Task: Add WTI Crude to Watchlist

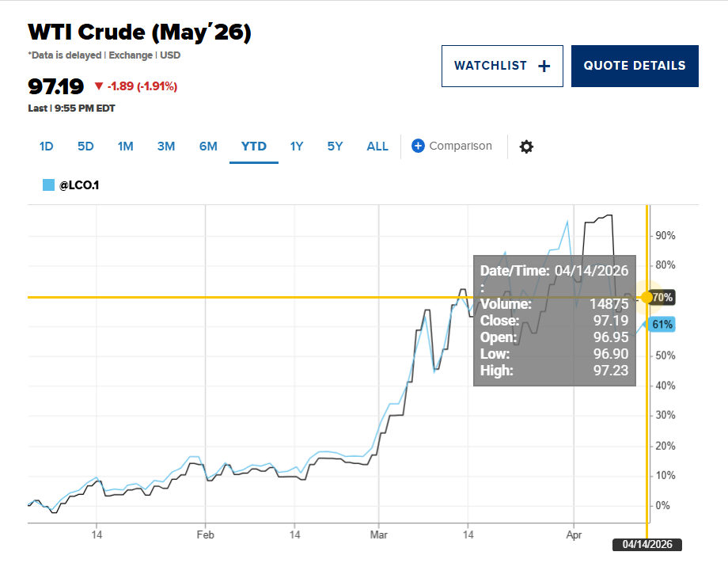Action: coord(502,66)
